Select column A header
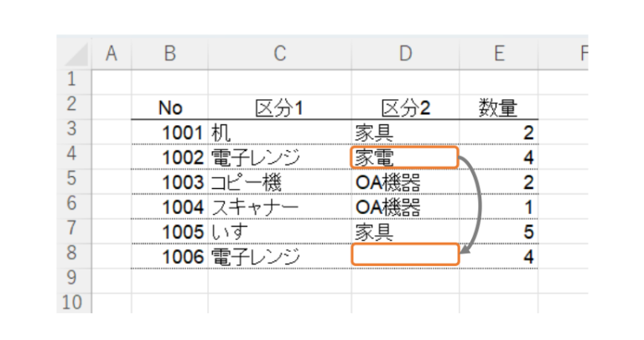 pyautogui.click(x=111, y=54)
